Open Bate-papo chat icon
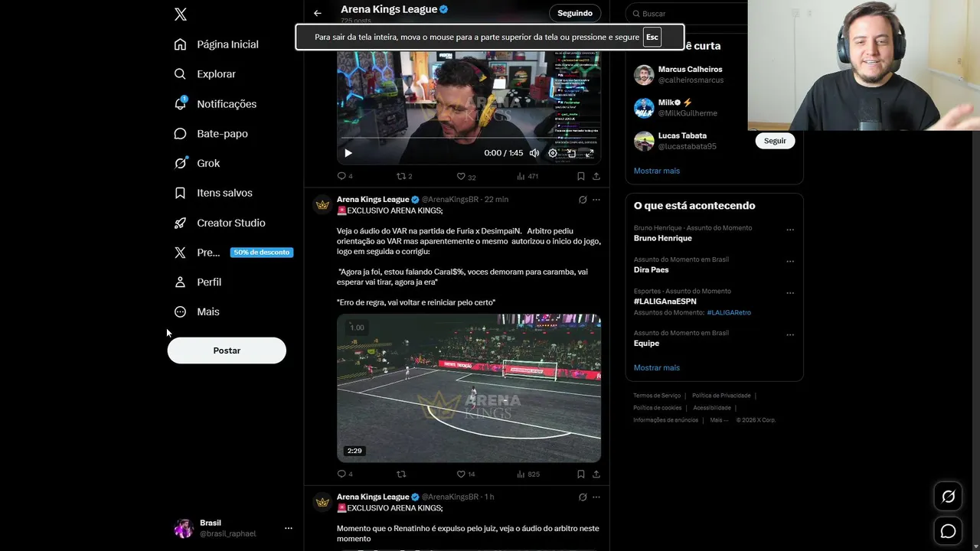Screen dimensions: 980x551 [x=181, y=133]
